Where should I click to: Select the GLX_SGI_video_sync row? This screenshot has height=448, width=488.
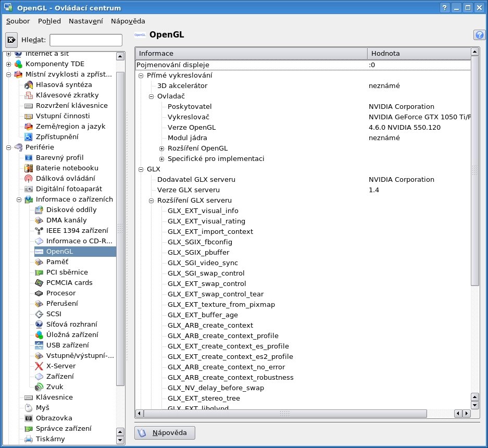tap(303, 263)
